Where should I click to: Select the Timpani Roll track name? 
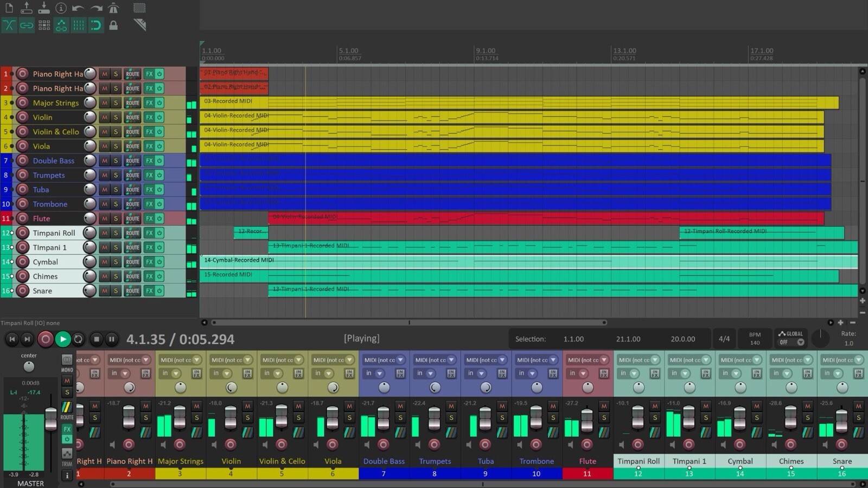click(54, 233)
